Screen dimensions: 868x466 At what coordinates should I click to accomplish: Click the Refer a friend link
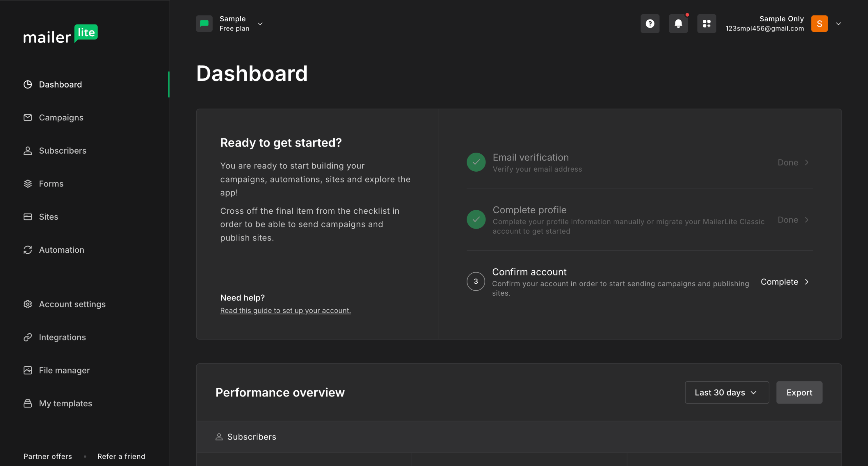(x=121, y=457)
